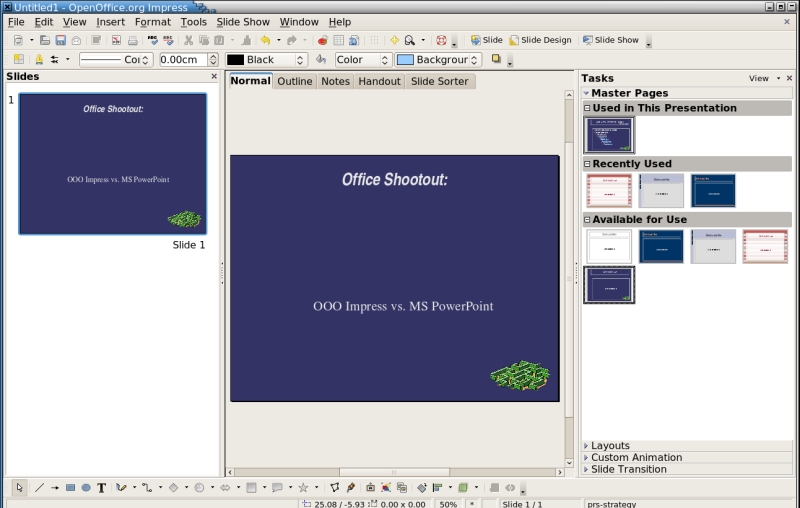Open Help lifebuoy icon
The image size is (800, 508).
pos(441,40)
